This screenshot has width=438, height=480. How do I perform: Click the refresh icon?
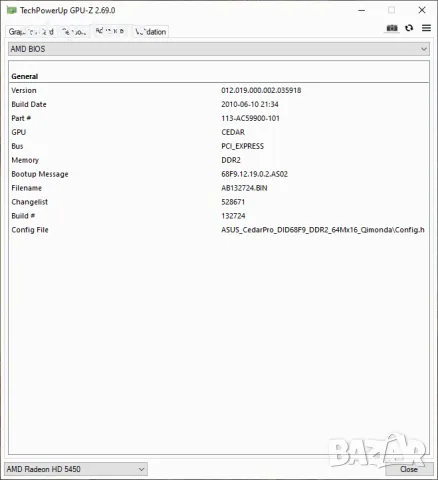[x=409, y=28]
